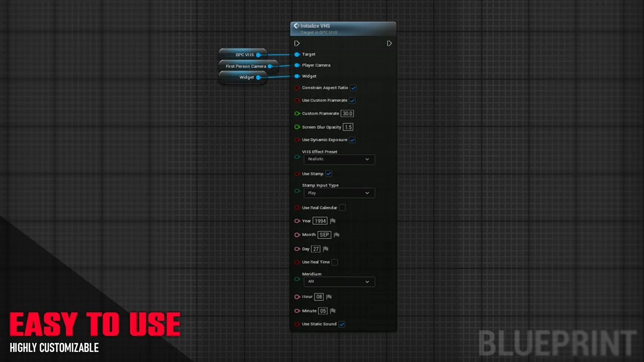The height and width of the screenshot is (362, 644).
Task: Click the flag icon next to Year
Action: (333, 221)
